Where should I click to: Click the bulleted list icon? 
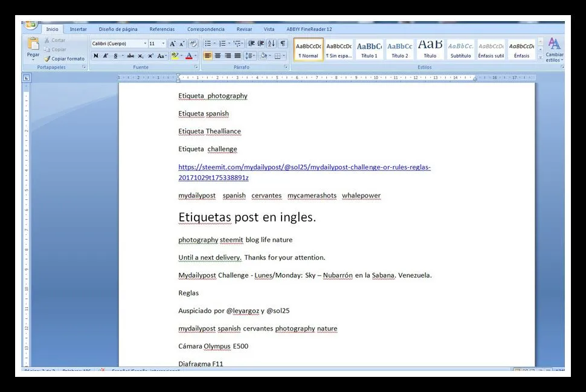pos(208,43)
